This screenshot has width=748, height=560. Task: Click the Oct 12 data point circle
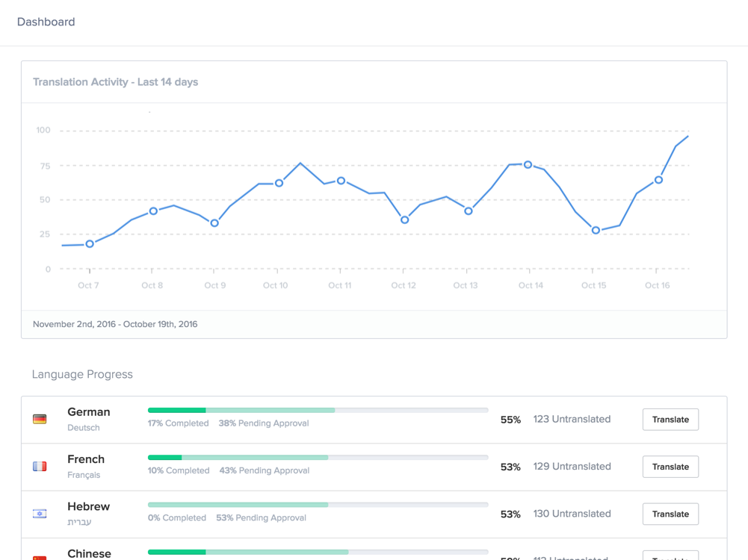[x=404, y=220]
